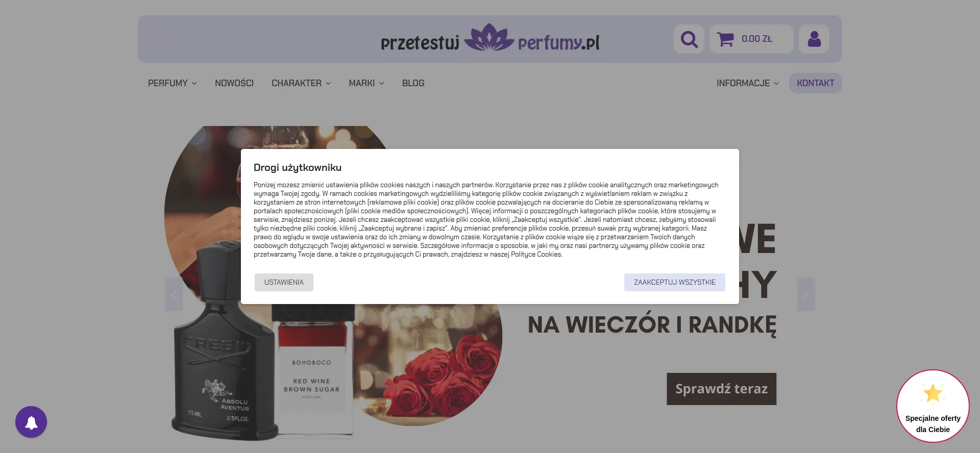The height and width of the screenshot is (453, 980).
Task: Open the NOWOŚCI menu item
Action: (x=234, y=83)
